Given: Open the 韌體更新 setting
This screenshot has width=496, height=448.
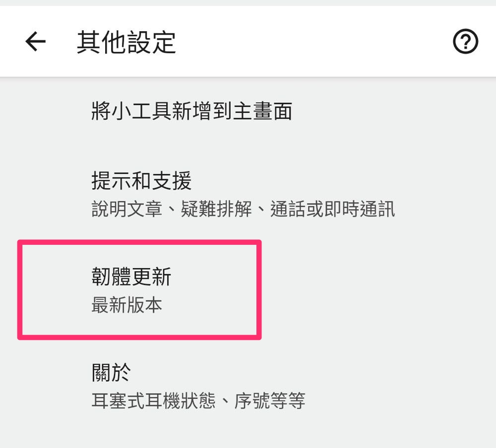Looking at the screenshot, I should point(131,277).
